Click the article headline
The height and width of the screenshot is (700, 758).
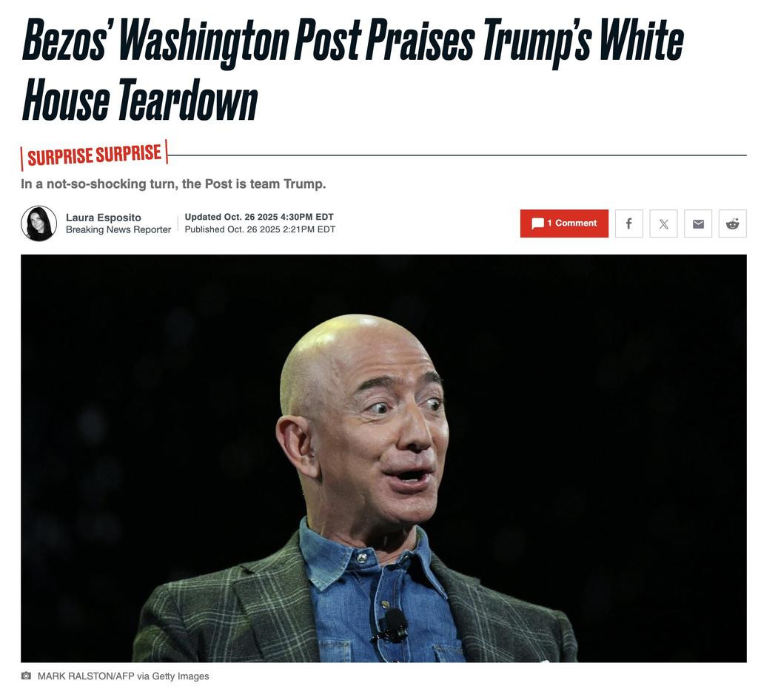coord(352,69)
